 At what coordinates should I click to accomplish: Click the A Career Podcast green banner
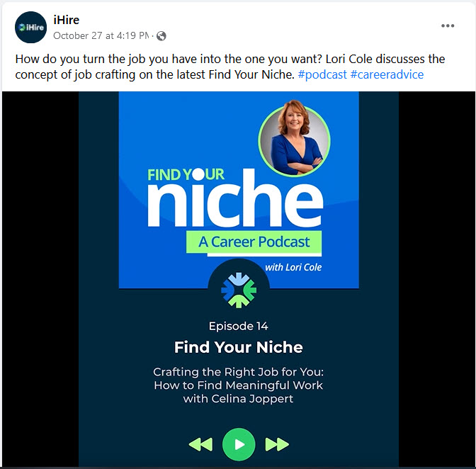click(x=254, y=242)
